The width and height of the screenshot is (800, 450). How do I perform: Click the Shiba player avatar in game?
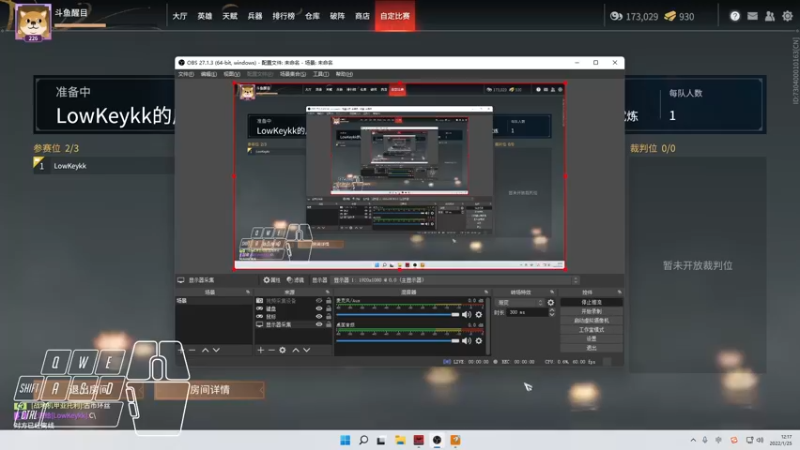point(33,22)
